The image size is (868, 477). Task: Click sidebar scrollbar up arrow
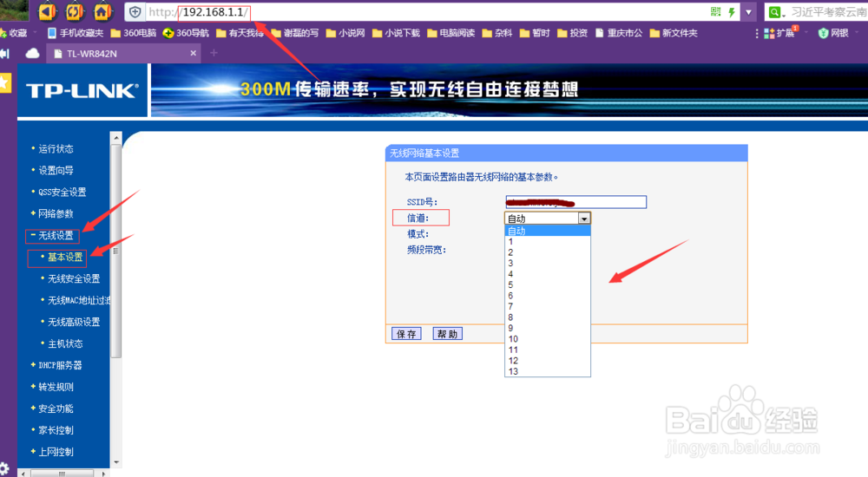(x=115, y=137)
